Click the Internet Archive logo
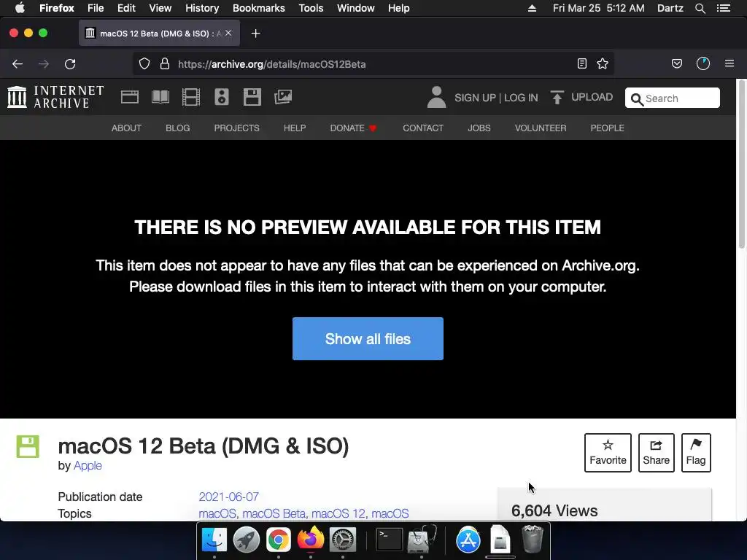Viewport: 747px width, 560px height. pyautogui.click(x=55, y=97)
